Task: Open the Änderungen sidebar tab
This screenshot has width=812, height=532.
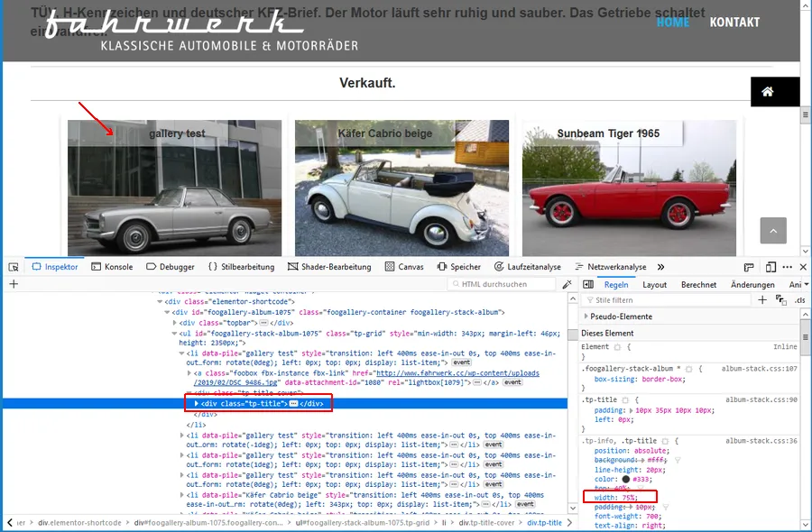Action: coord(752,285)
